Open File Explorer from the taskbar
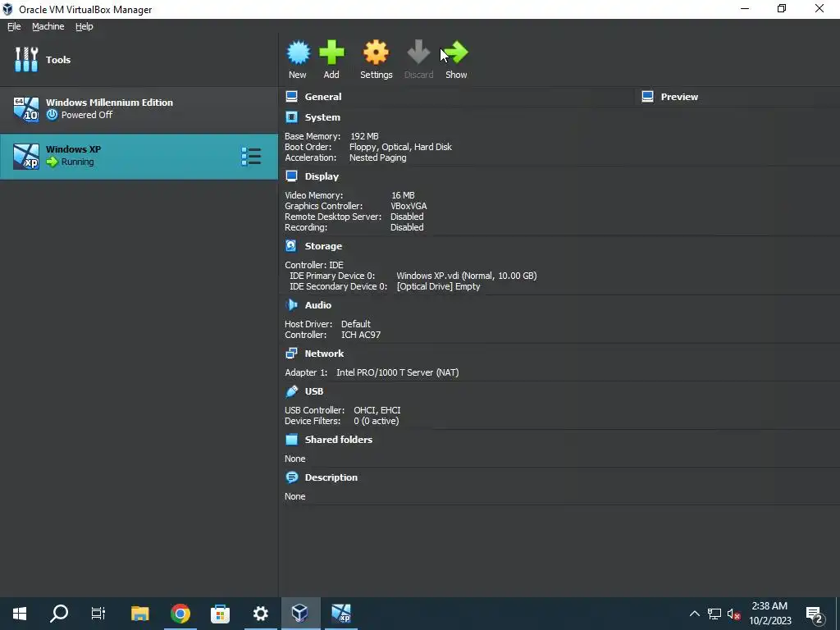This screenshot has height=630, width=840. coord(139,614)
